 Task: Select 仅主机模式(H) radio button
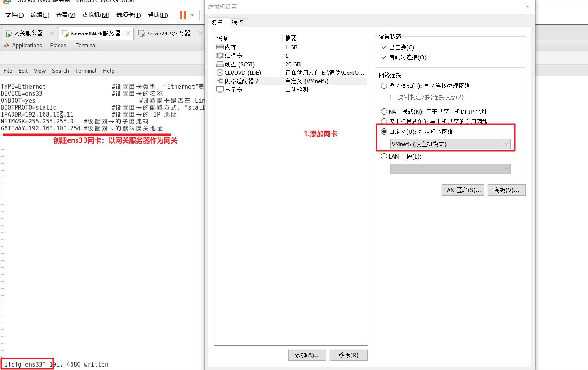point(384,122)
